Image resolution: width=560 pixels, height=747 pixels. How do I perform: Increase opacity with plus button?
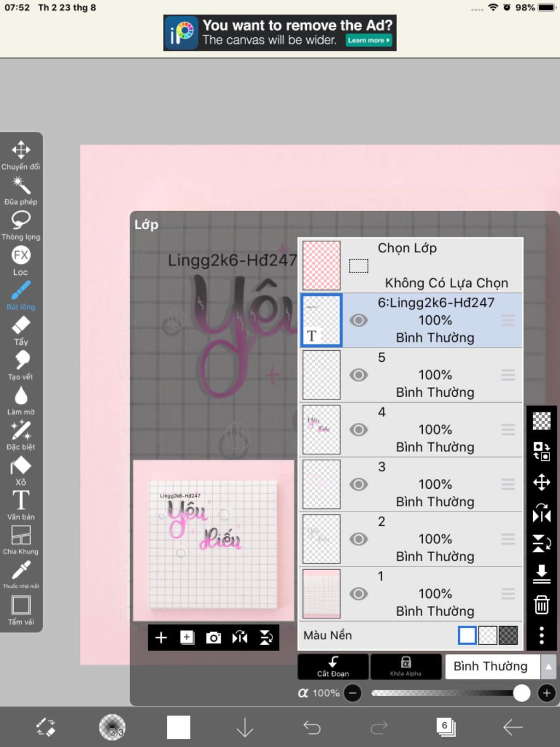546,693
